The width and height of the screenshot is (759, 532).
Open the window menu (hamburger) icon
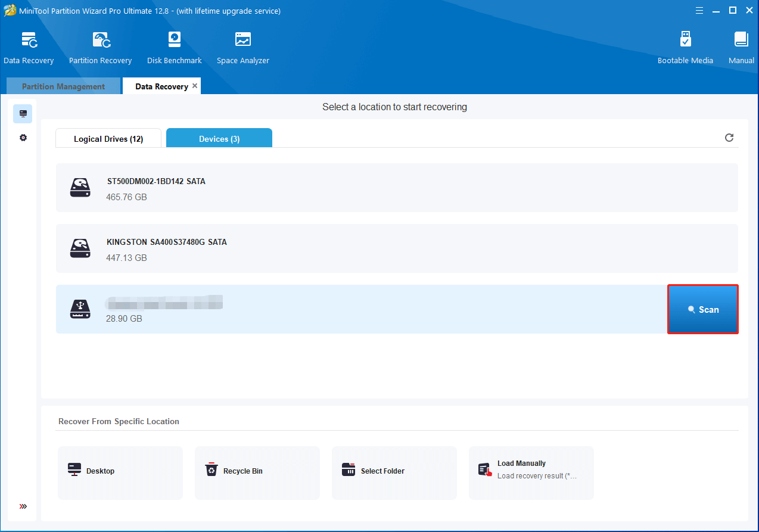[x=700, y=10]
